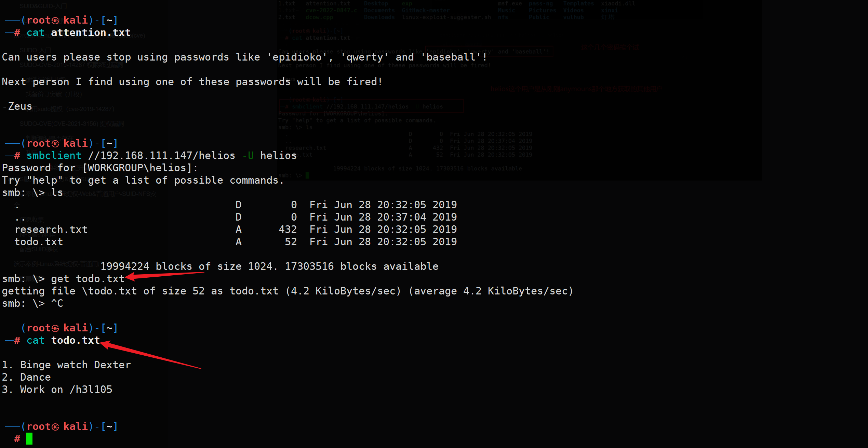Click 'todo.txt' in the cat todo.txt command
Screen dimensions: 868x448
coord(75,341)
